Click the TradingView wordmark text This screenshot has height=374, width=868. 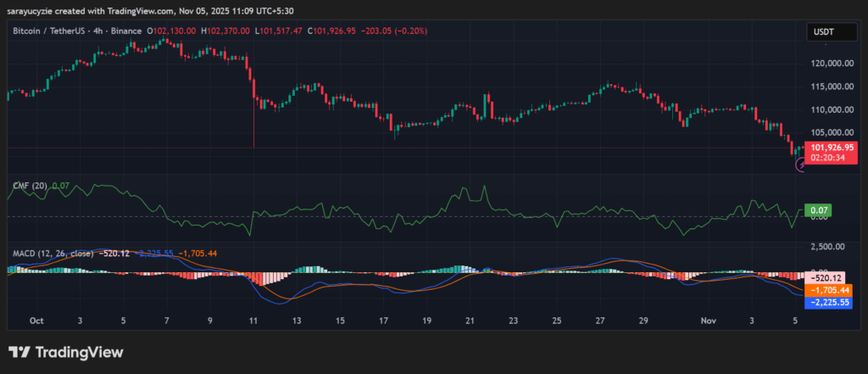tap(78, 352)
